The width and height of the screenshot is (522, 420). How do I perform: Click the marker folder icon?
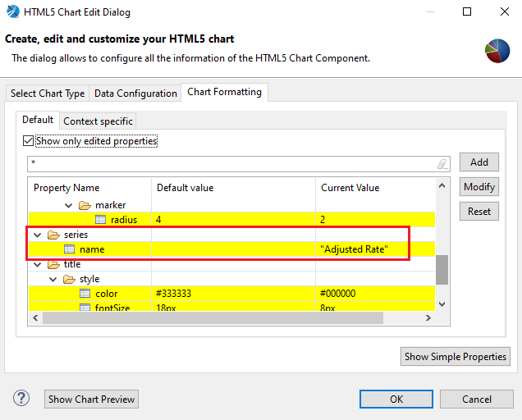click(x=85, y=205)
